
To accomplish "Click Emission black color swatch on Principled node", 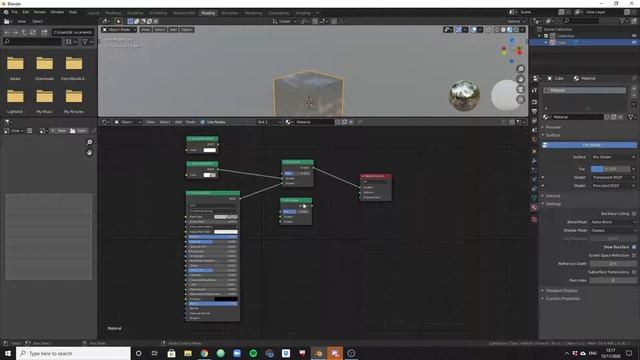I will tap(226, 299).
